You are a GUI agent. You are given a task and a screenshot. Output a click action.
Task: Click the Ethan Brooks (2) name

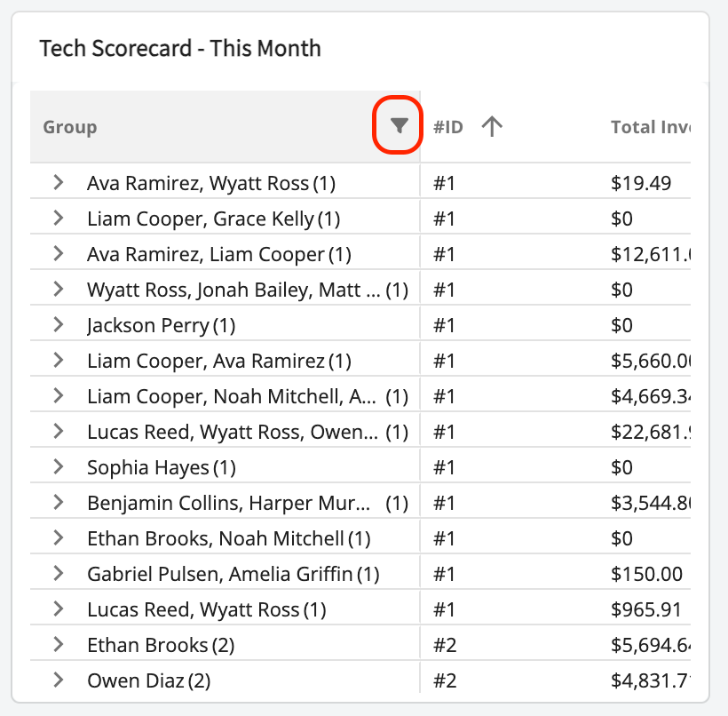[161, 645]
